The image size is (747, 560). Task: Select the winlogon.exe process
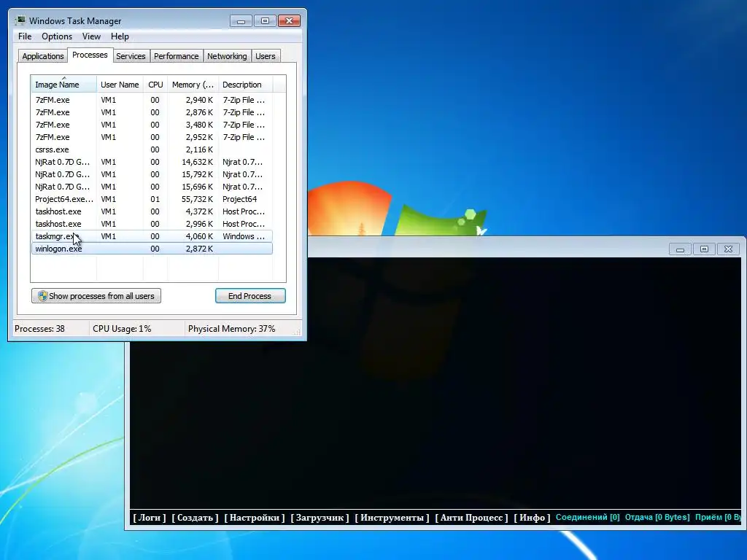[152, 249]
